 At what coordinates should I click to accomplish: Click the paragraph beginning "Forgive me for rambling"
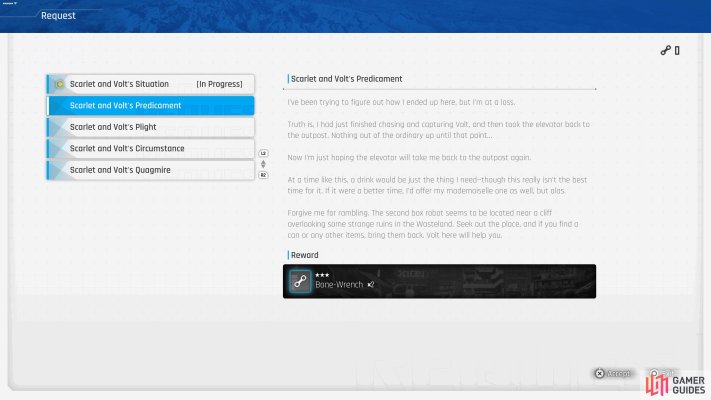tap(433, 224)
